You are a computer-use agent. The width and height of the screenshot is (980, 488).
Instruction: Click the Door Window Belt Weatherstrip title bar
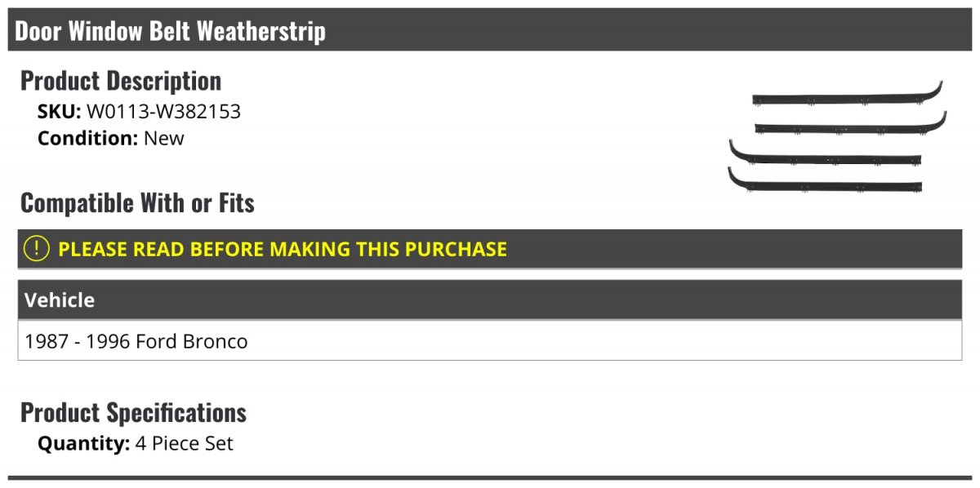[490, 31]
